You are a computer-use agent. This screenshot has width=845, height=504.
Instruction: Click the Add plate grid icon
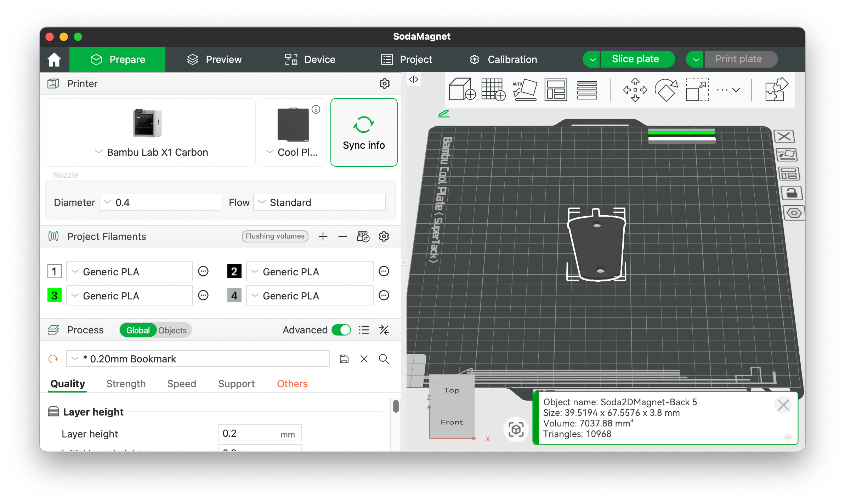click(x=493, y=90)
